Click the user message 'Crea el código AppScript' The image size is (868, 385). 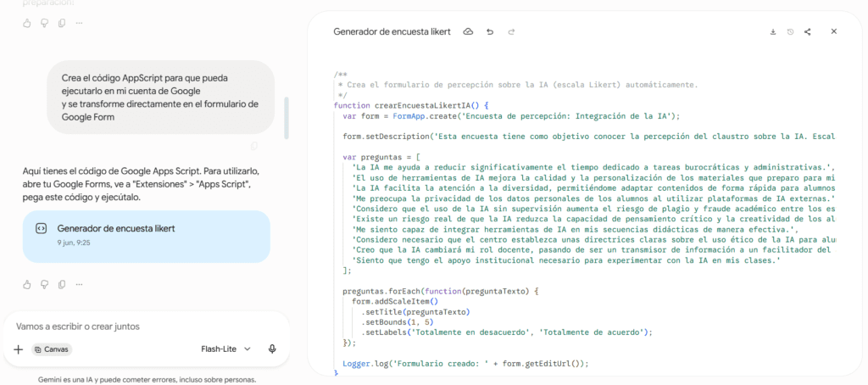pyautogui.click(x=160, y=98)
